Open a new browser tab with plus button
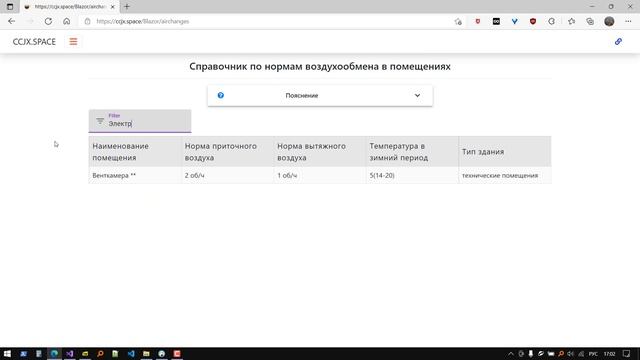640x360 pixels. tap(127, 7)
